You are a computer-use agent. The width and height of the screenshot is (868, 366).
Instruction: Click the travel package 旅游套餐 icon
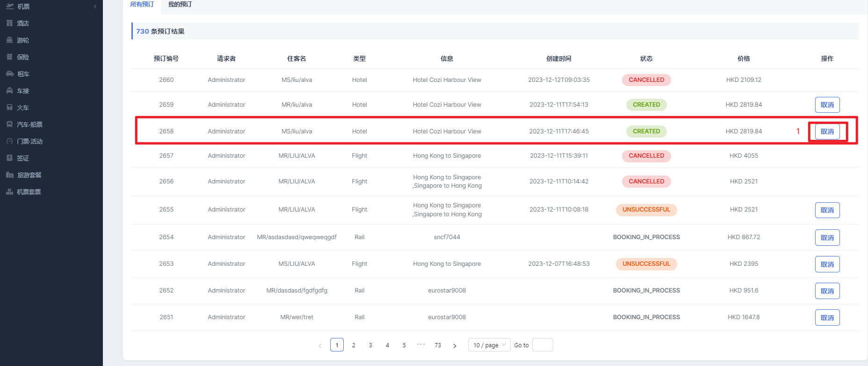[9, 175]
